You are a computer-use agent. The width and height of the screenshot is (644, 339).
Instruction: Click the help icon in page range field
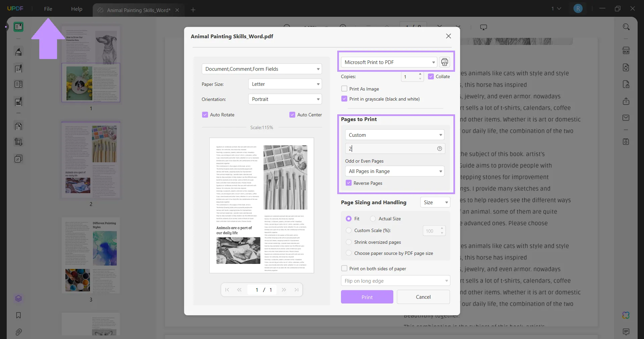[440, 149]
